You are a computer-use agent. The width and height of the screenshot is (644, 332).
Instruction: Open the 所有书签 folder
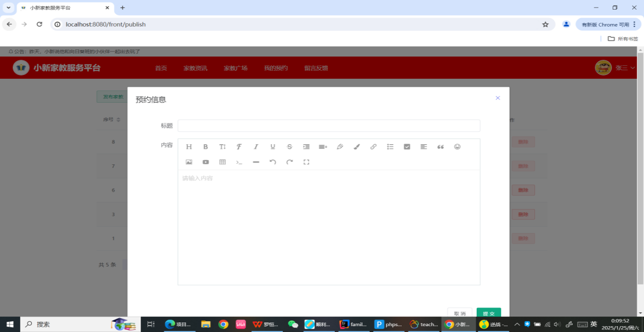[623, 39]
